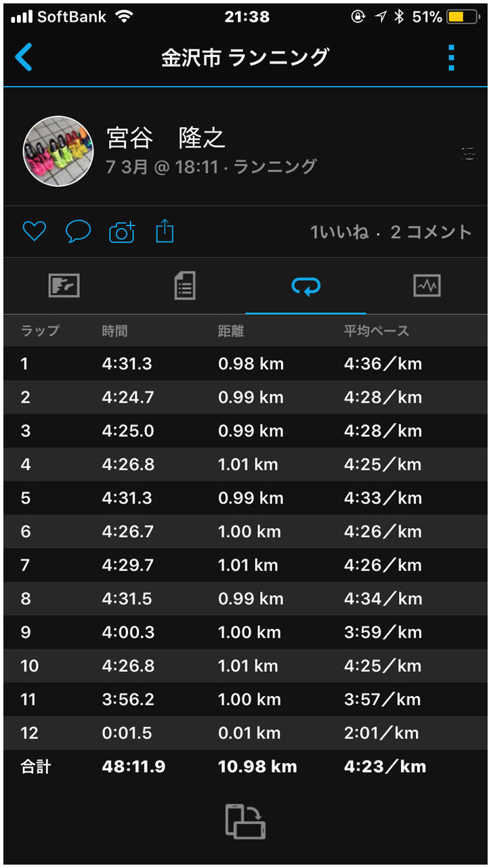Switch to the overview map tab
The width and height of the screenshot is (491, 868).
(x=64, y=286)
